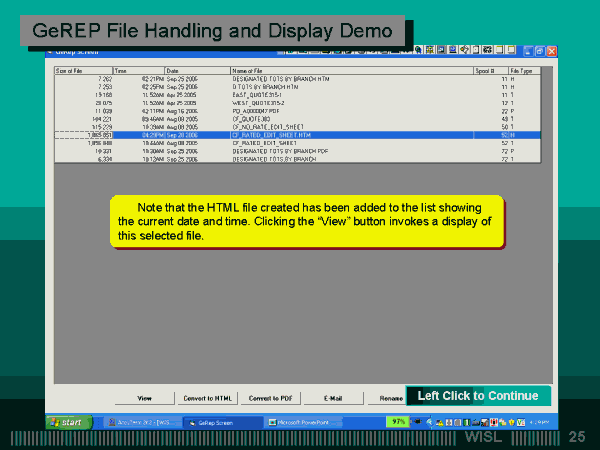
Task: Sort by the Size of File column header
Action: click(83, 71)
